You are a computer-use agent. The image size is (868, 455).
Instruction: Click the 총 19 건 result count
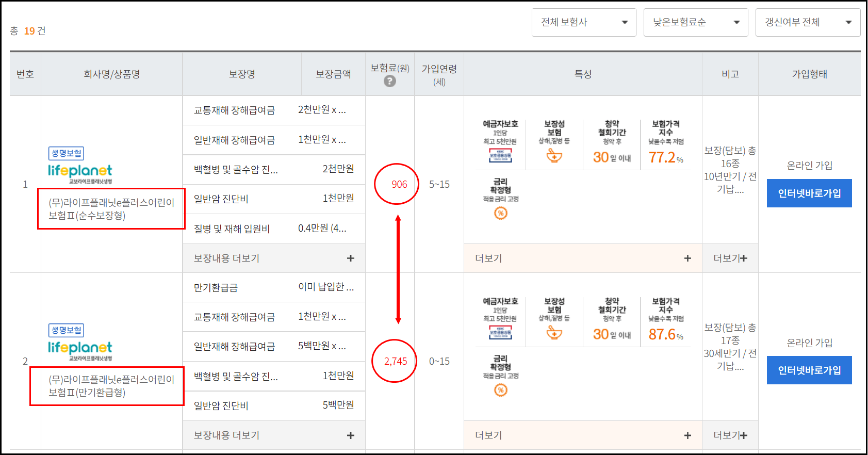pos(28,31)
